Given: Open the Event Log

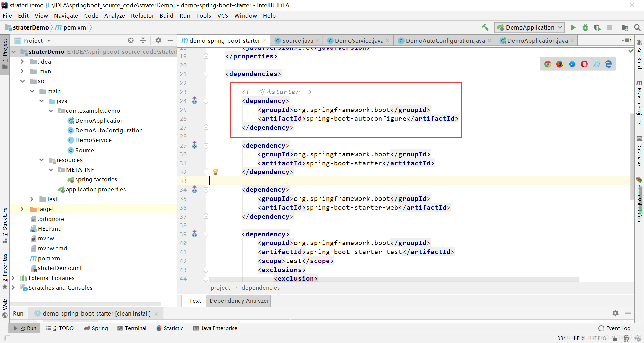Looking at the screenshot, I should [x=614, y=328].
